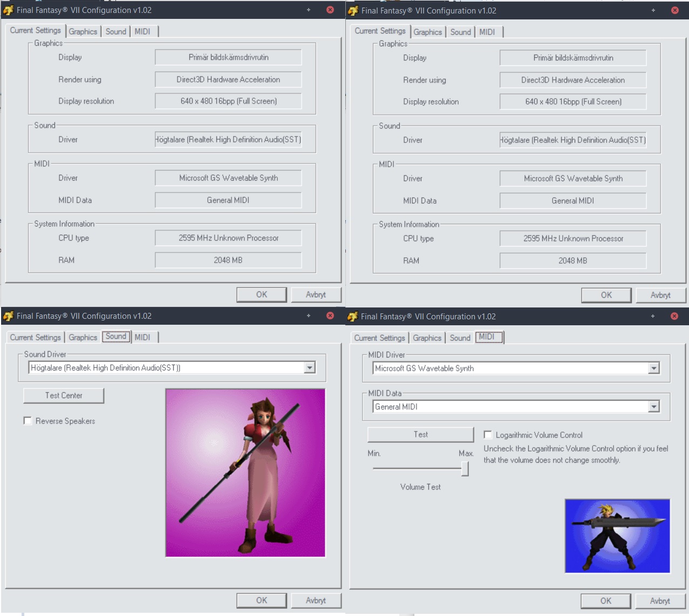Click OK in the Sound Driver window
Image resolution: width=689 pixels, height=616 pixels.
pyautogui.click(x=262, y=600)
